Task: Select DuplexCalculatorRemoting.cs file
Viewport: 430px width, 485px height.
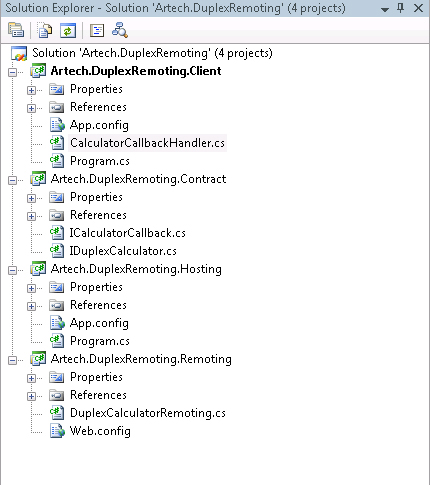Action: pyautogui.click(x=148, y=413)
